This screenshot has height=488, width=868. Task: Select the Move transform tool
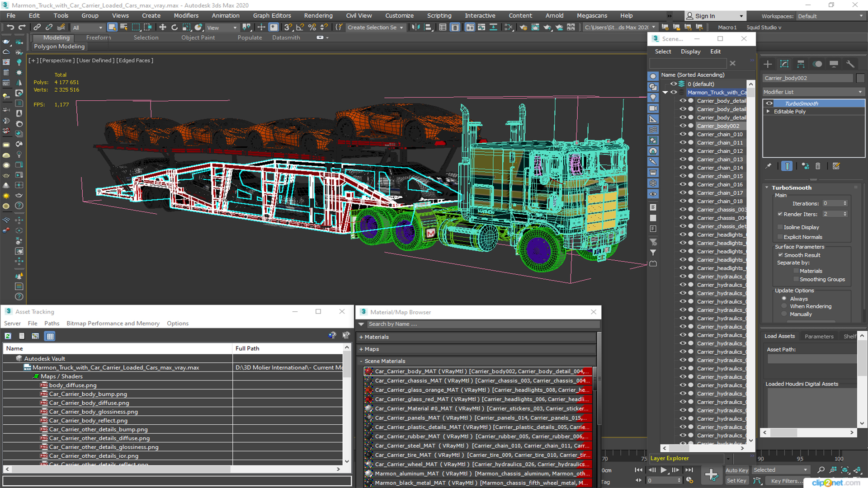(x=163, y=28)
